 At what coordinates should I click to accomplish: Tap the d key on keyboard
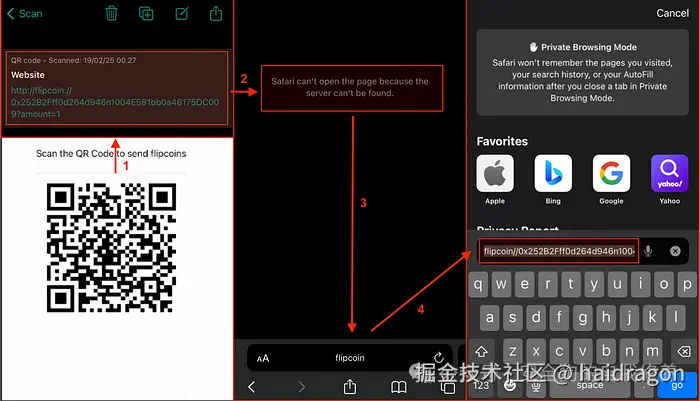click(536, 317)
